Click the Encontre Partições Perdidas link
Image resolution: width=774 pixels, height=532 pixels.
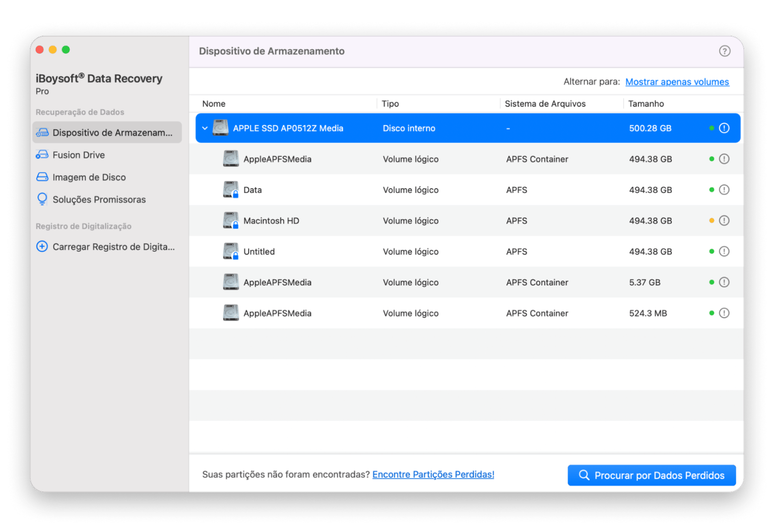pos(433,474)
